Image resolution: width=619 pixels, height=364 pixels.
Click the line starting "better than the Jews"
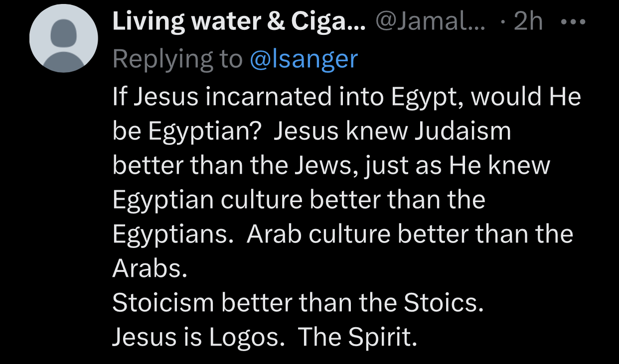coord(331,165)
